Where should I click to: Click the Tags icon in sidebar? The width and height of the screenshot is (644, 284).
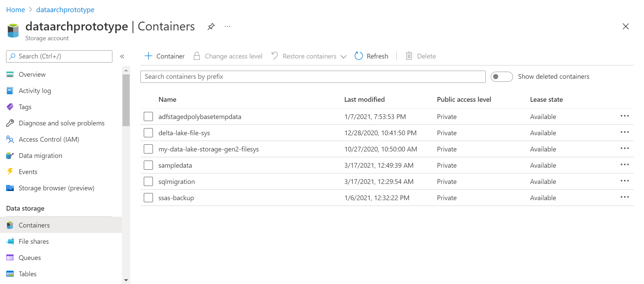point(10,107)
